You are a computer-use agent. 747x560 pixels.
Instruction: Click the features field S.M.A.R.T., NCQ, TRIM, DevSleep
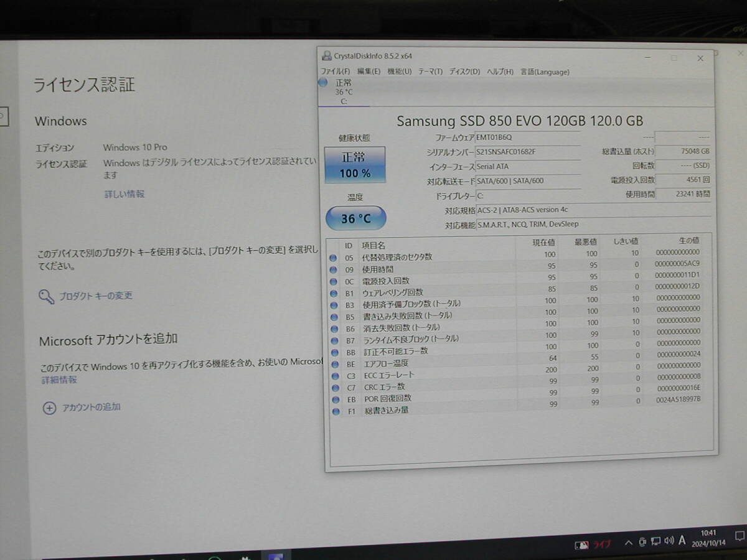click(594, 225)
